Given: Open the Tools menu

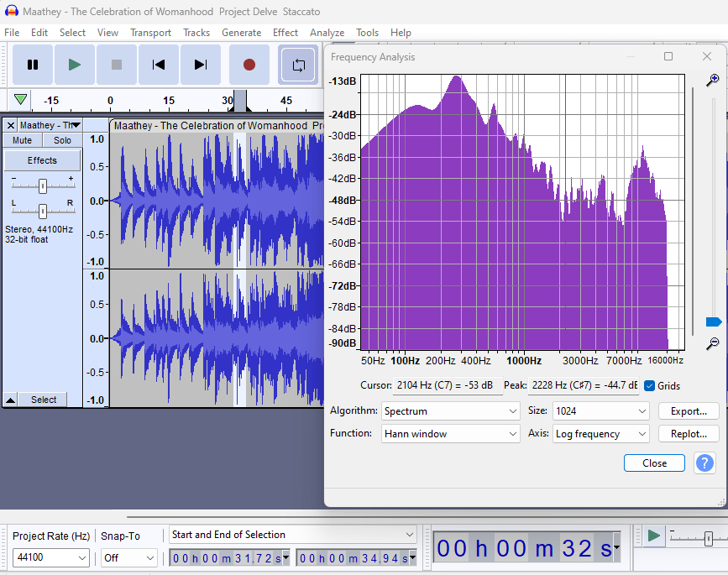Looking at the screenshot, I should (x=367, y=33).
